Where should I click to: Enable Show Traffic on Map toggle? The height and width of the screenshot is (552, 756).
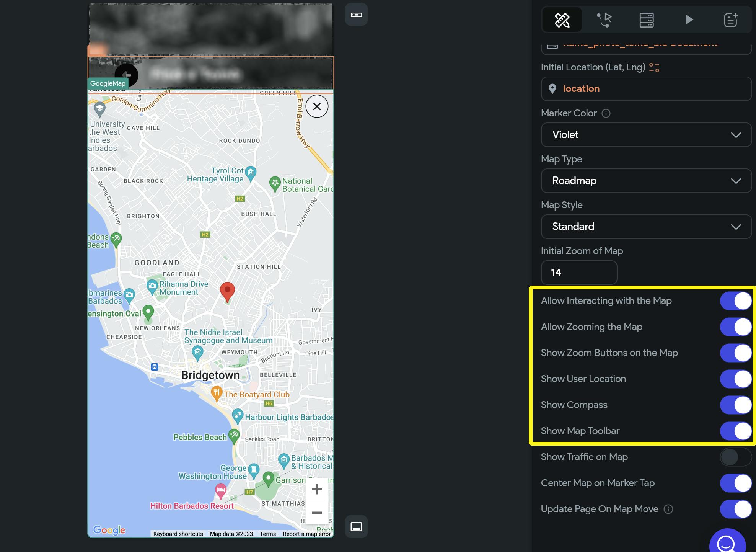[735, 457]
